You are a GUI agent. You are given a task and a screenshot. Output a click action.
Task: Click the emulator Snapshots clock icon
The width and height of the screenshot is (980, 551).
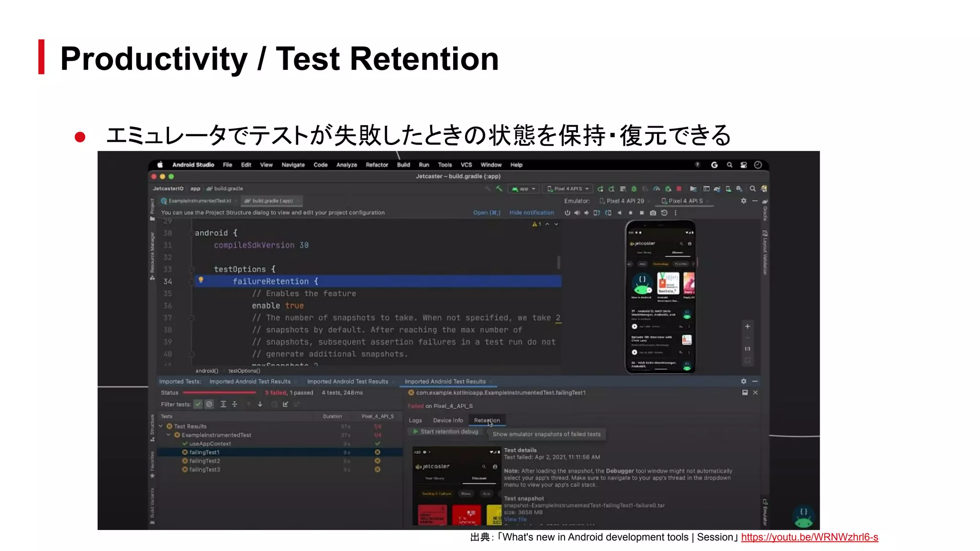tap(664, 213)
